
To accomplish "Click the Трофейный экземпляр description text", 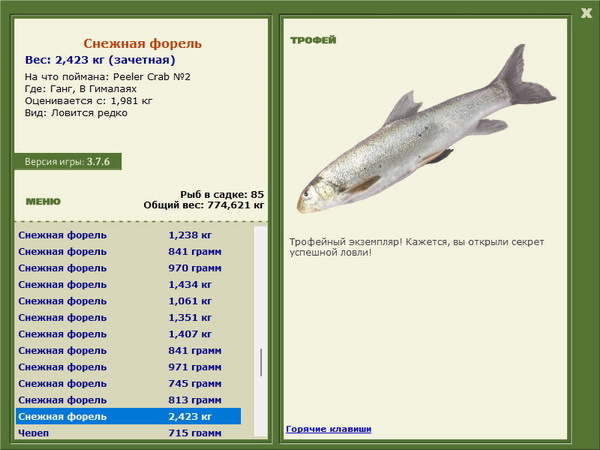I will click(x=416, y=247).
